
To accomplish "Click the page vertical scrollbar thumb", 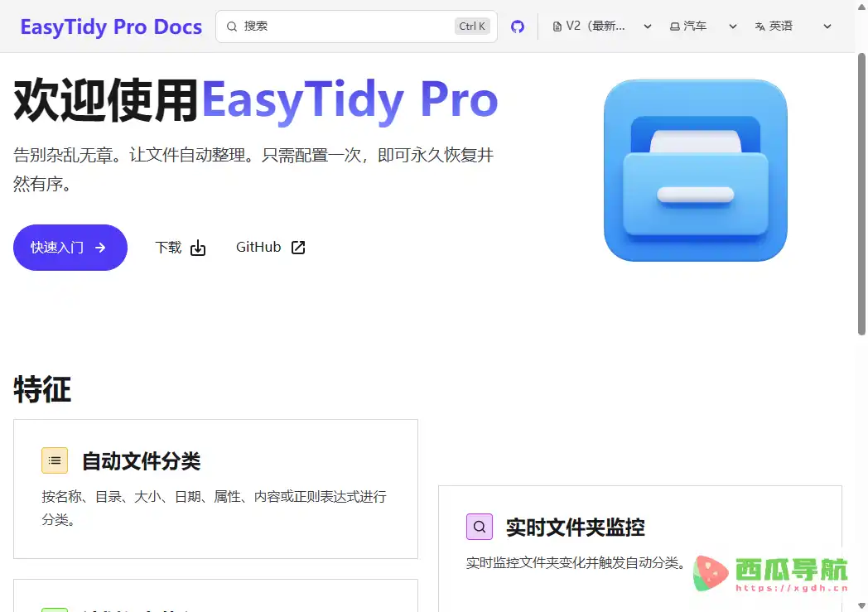I will click(x=861, y=194).
